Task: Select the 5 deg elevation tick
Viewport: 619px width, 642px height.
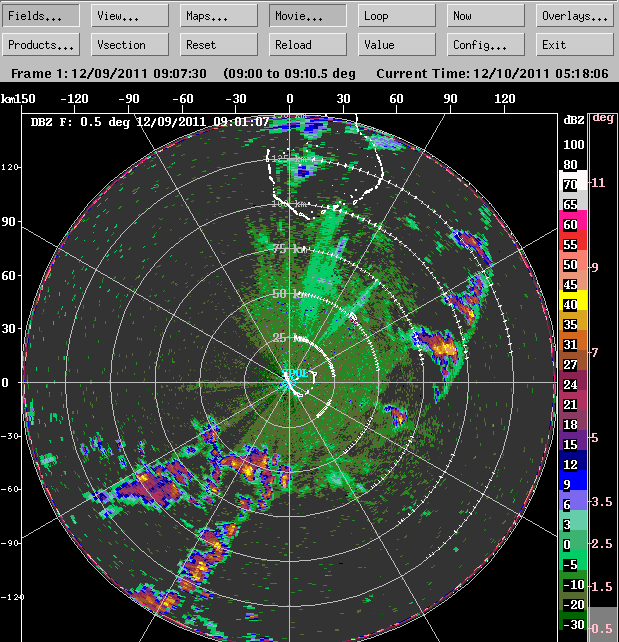Action: (x=595, y=438)
